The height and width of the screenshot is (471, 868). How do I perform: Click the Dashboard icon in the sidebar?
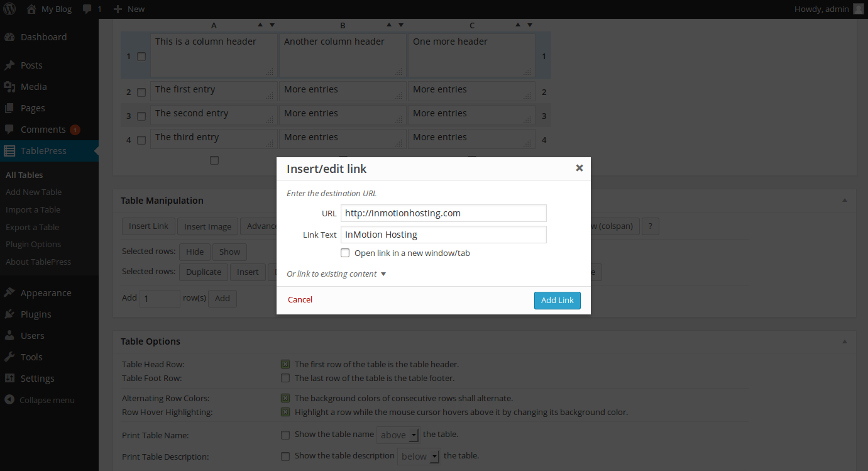click(x=9, y=37)
